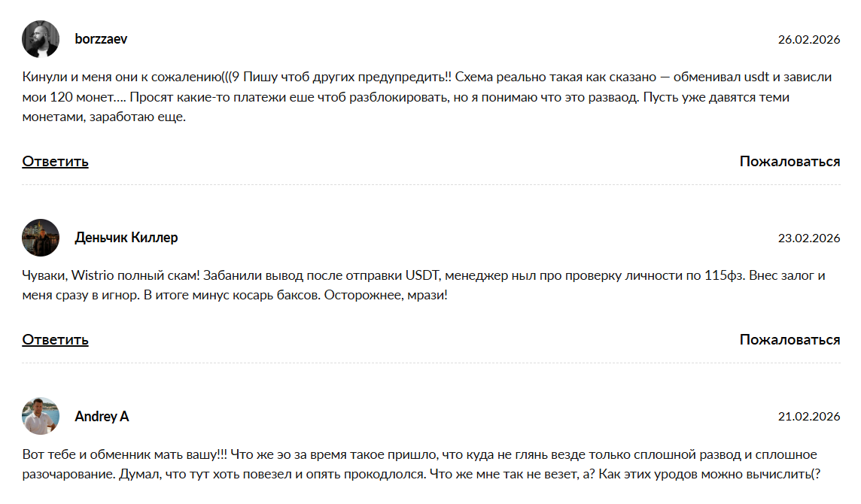Open Деньчик Киллер's avatar picture
Viewport: 861px width, 504px height.
click(x=41, y=238)
